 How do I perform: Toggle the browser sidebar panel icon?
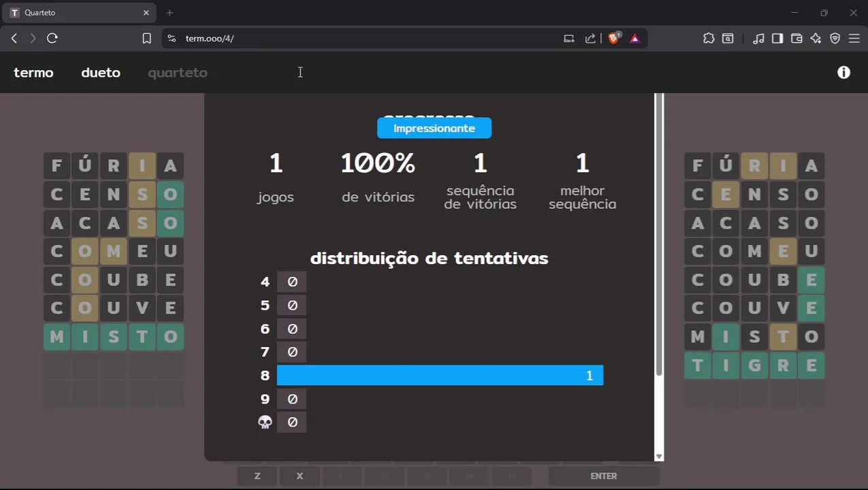[777, 39]
